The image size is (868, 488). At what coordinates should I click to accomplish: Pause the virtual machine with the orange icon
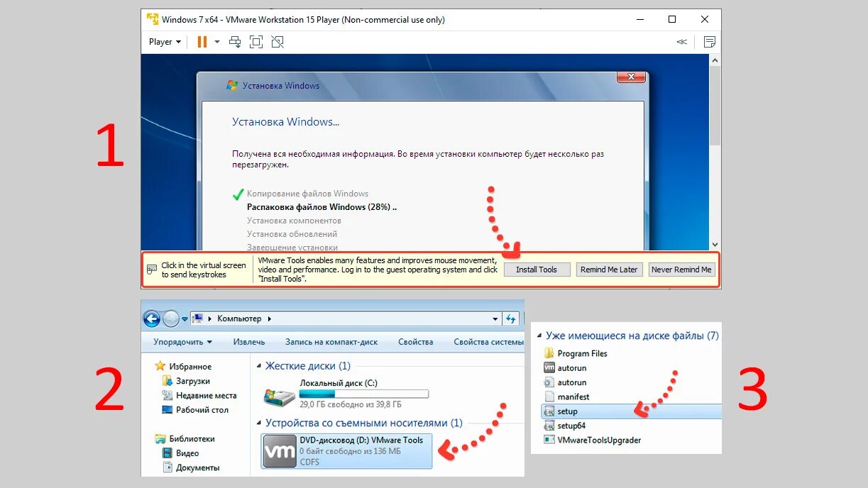point(202,42)
